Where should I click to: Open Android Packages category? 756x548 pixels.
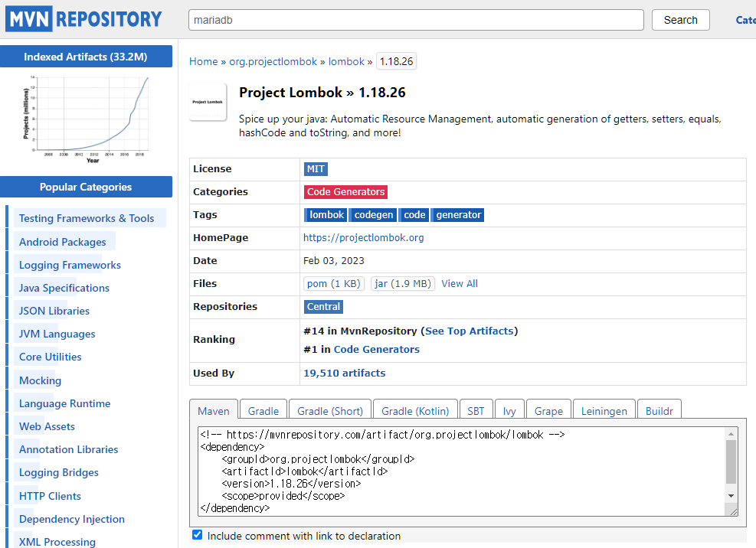point(63,242)
